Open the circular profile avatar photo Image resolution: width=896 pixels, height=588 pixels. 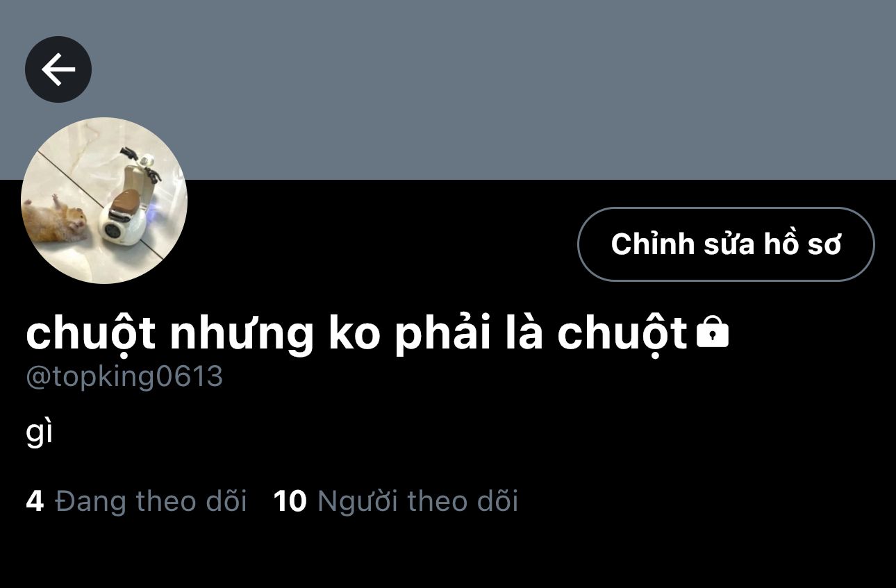click(104, 201)
